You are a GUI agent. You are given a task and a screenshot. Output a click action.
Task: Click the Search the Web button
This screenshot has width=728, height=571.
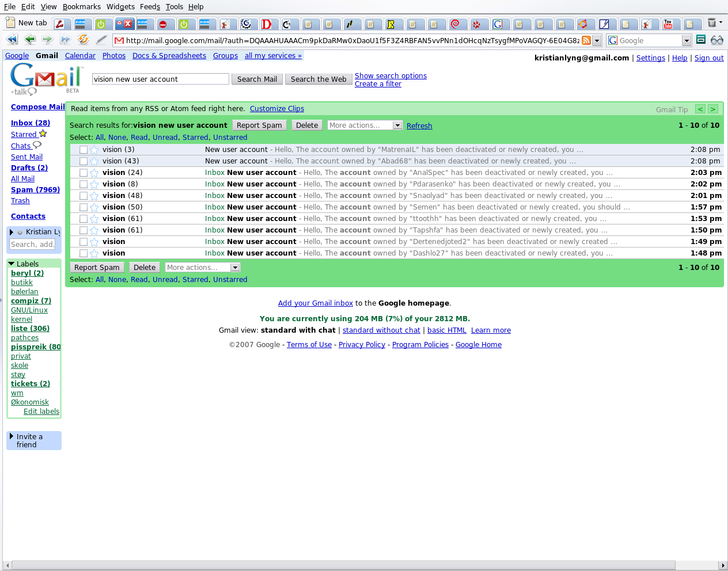pos(318,79)
